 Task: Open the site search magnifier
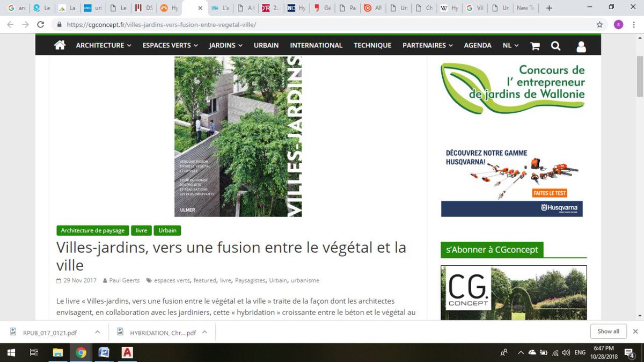(x=555, y=46)
